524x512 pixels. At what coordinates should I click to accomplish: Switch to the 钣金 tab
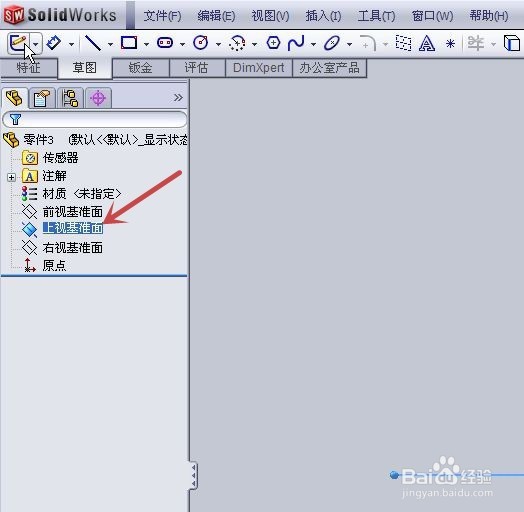pyautogui.click(x=141, y=68)
